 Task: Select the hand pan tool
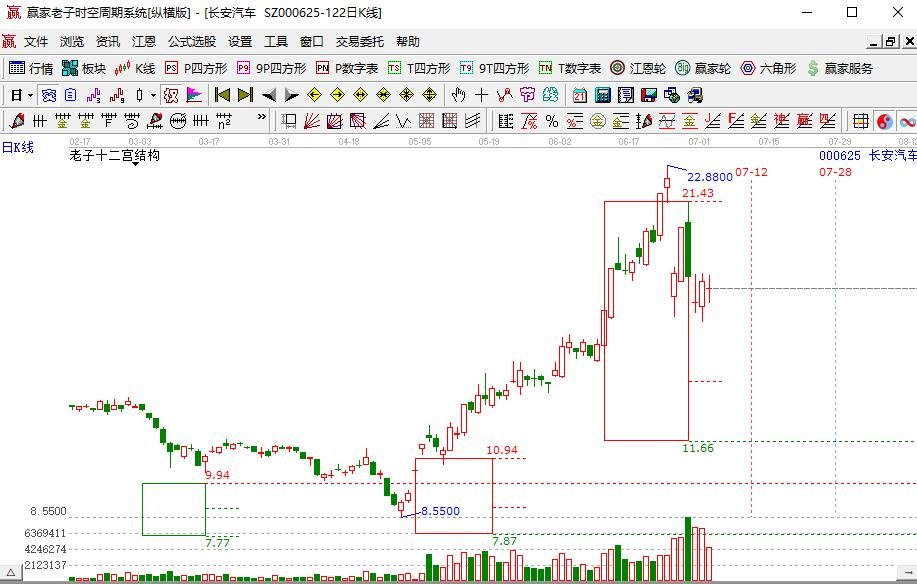tap(458, 95)
